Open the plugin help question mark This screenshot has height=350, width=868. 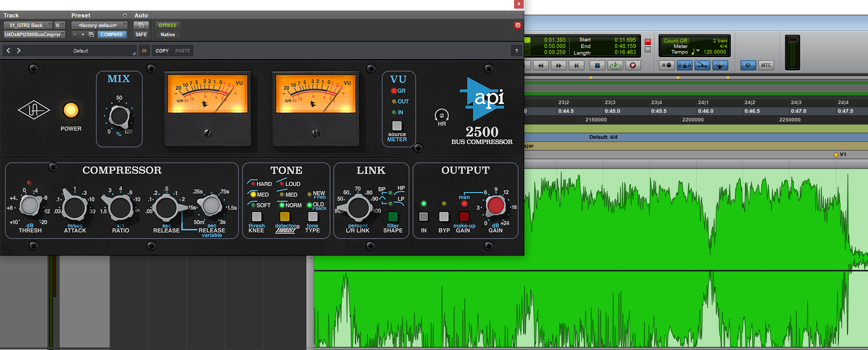pyautogui.click(x=516, y=51)
